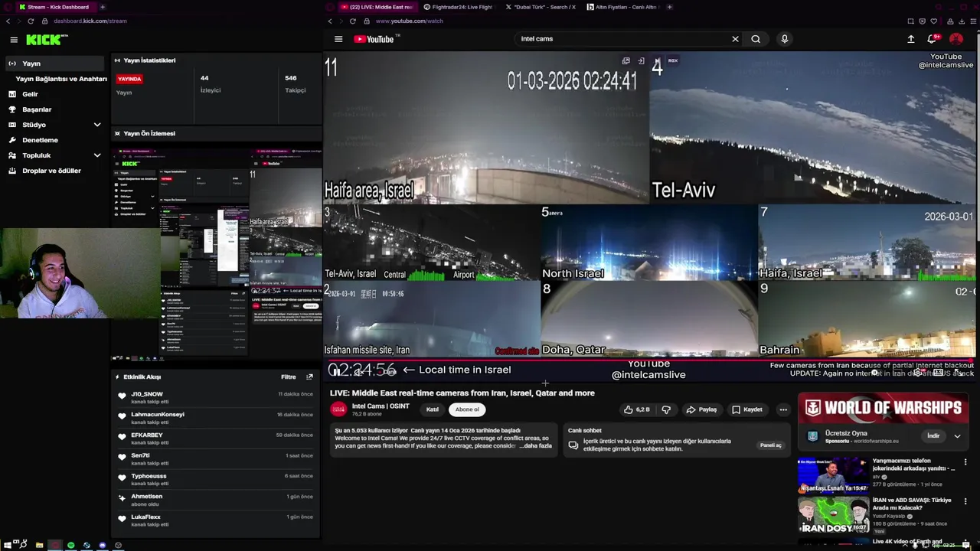Open Gelir section in sidebar

(x=30, y=94)
